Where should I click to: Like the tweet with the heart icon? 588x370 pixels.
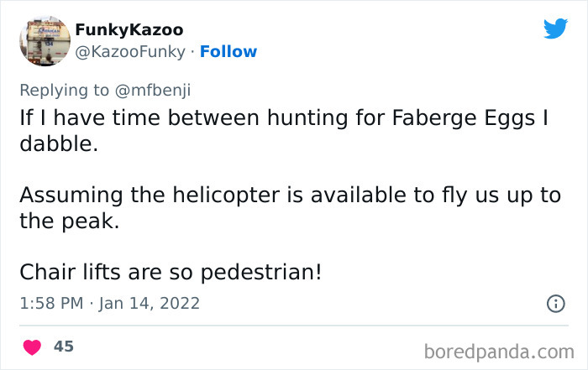pos(32,347)
